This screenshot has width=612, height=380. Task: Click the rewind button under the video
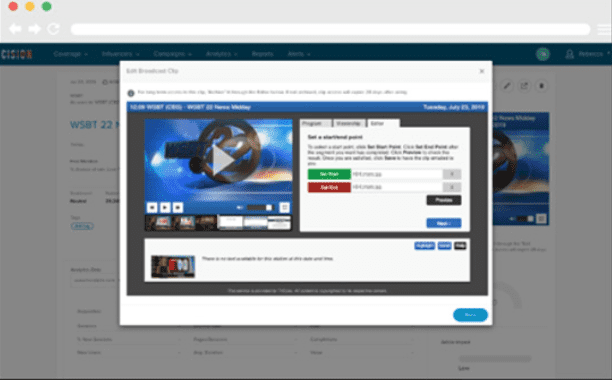tap(152, 208)
